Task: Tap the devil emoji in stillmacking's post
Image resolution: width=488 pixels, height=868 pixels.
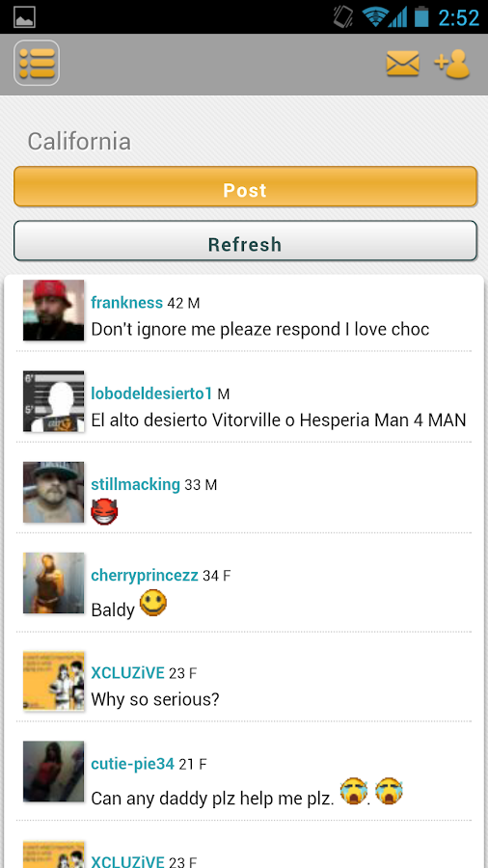Action: [x=104, y=511]
